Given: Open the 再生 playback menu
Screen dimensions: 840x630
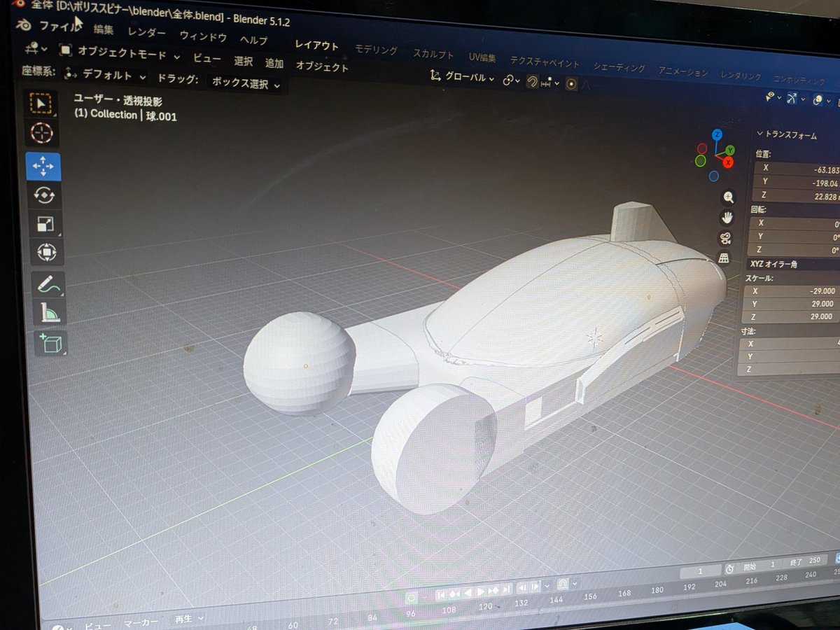Looking at the screenshot, I should (189, 618).
